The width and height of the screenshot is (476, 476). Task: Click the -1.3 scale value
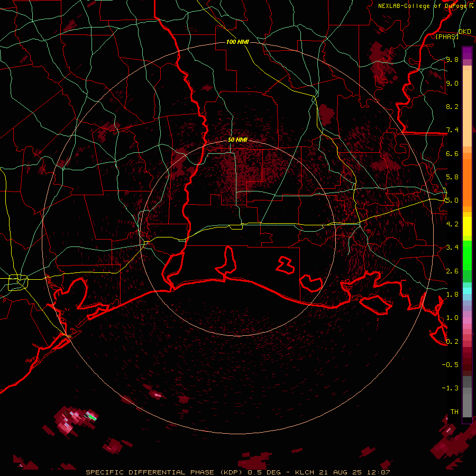tap(450, 388)
